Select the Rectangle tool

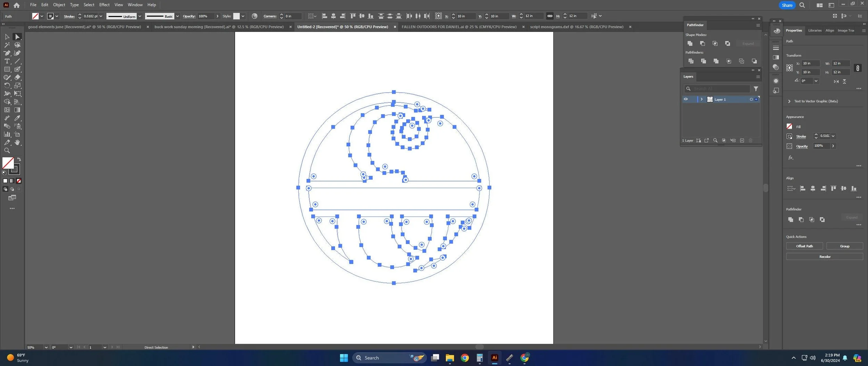(x=7, y=69)
